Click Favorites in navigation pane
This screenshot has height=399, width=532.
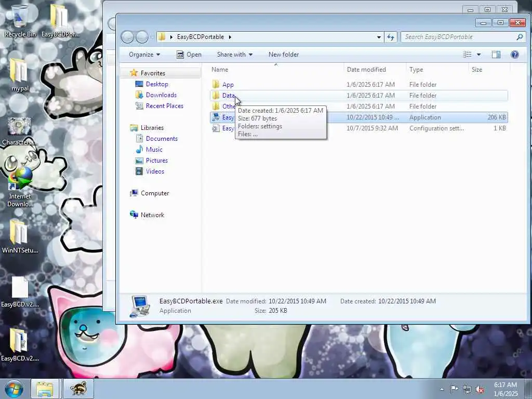click(153, 73)
